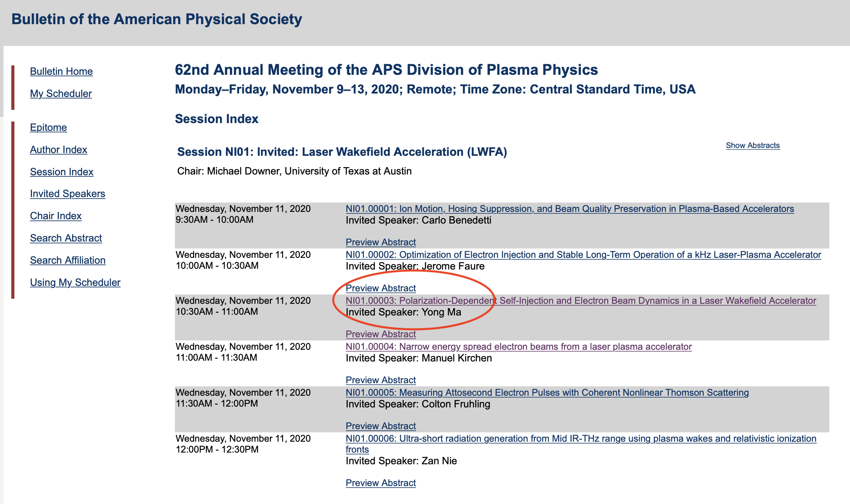
Task: View the Invited Speakers list
Action: coord(67,194)
